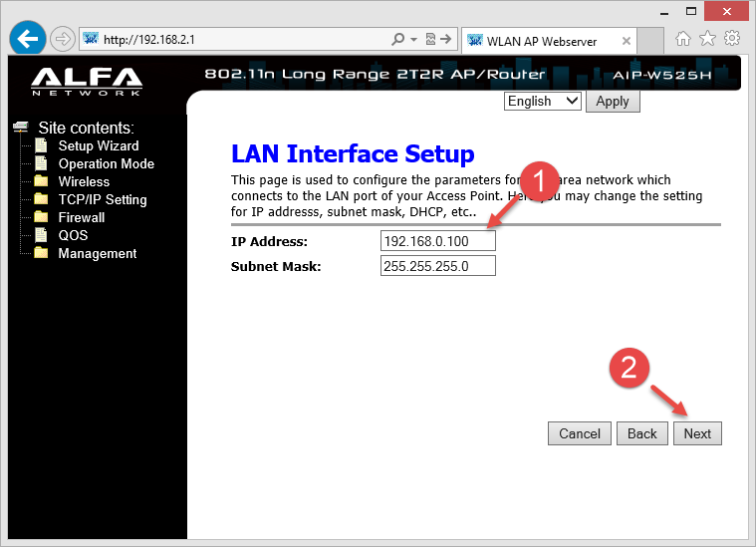Image resolution: width=756 pixels, height=547 pixels.
Task: Click the LAN Interface Setup heading
Action: click(353, 153)
